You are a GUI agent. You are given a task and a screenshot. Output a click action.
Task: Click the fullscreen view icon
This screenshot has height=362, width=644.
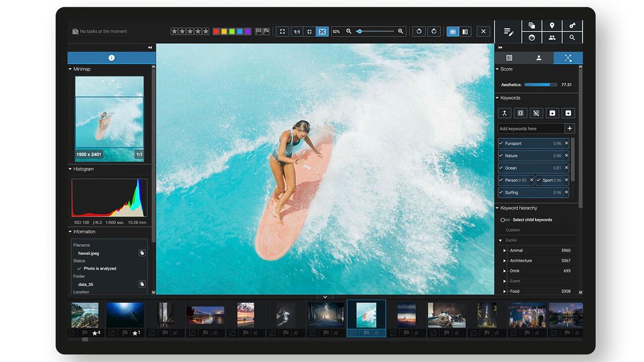pyautogui.click(x=282, y=31)
